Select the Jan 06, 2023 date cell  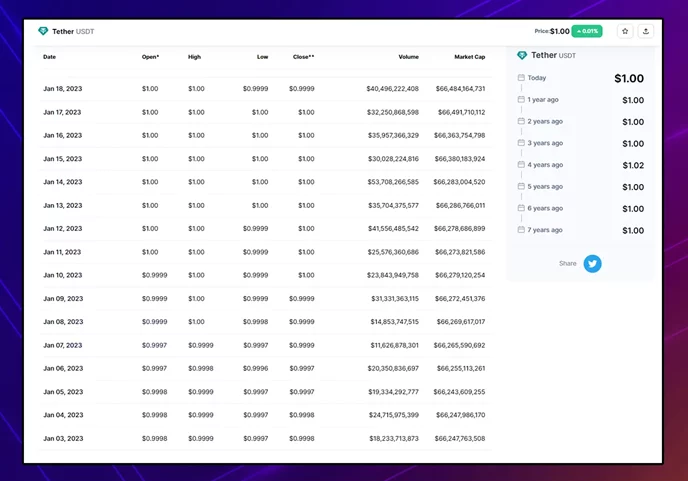click(63, 369)
